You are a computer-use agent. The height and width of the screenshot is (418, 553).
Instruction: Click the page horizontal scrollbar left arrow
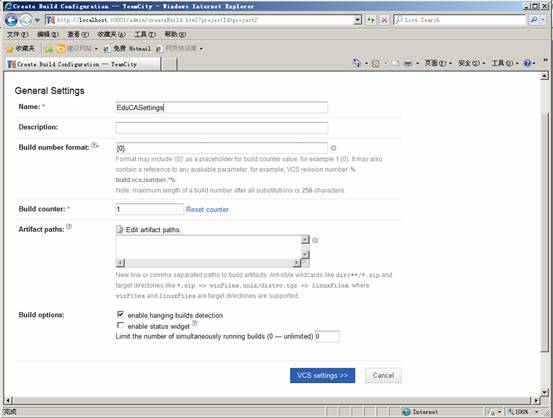pos(8,400)
